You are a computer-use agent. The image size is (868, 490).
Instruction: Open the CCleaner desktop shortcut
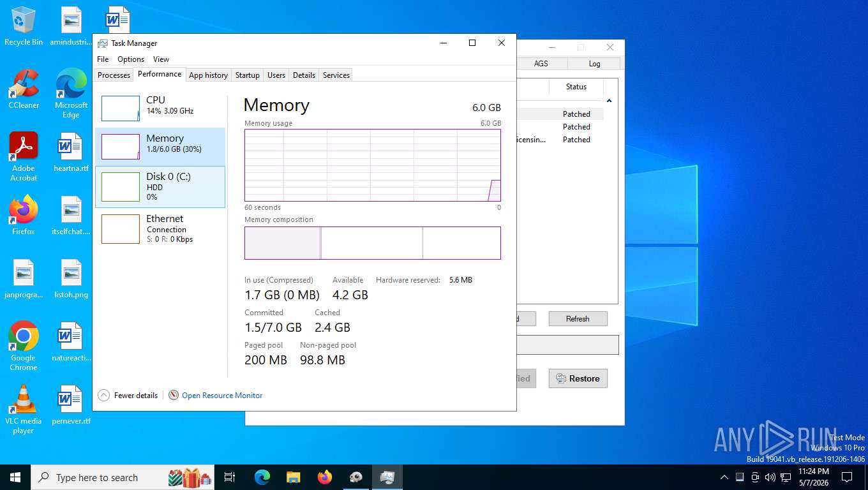click(24, 89)
